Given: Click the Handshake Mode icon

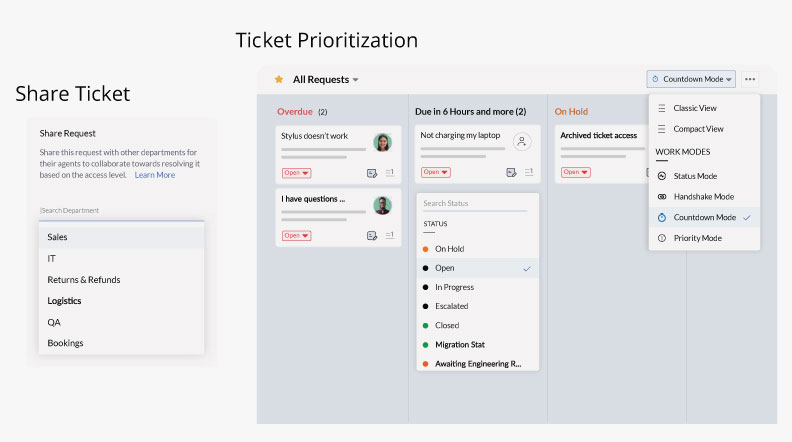Looking at the screenshot, I should [662, 197].
